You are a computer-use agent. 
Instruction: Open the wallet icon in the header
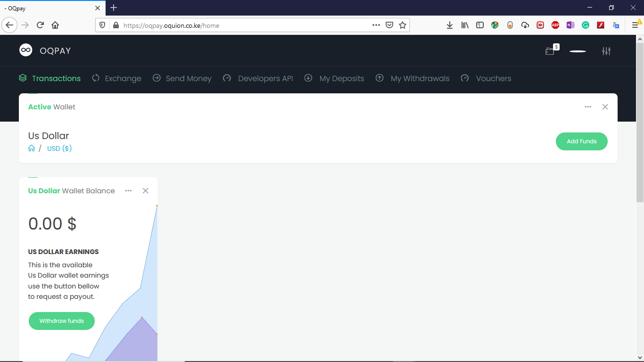point(550,51)
